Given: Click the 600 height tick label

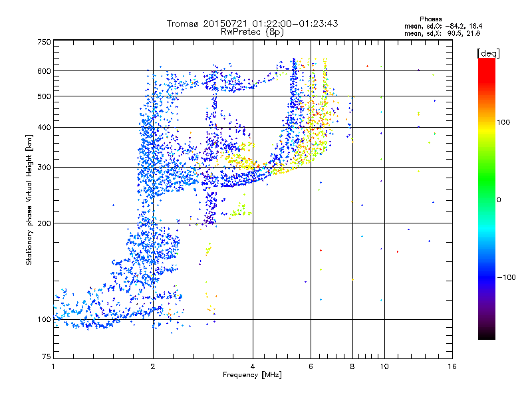Looking at the screenshot, I should 44,71.
